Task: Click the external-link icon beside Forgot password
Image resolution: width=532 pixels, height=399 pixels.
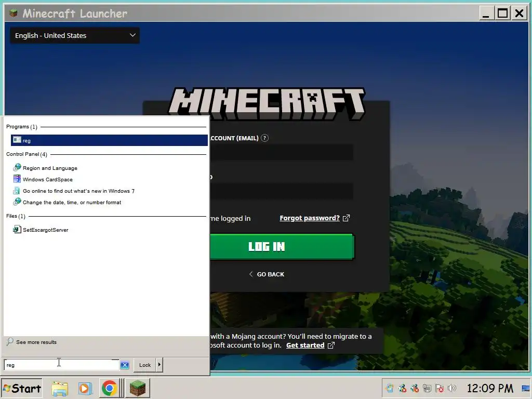Action: [346, 218]
